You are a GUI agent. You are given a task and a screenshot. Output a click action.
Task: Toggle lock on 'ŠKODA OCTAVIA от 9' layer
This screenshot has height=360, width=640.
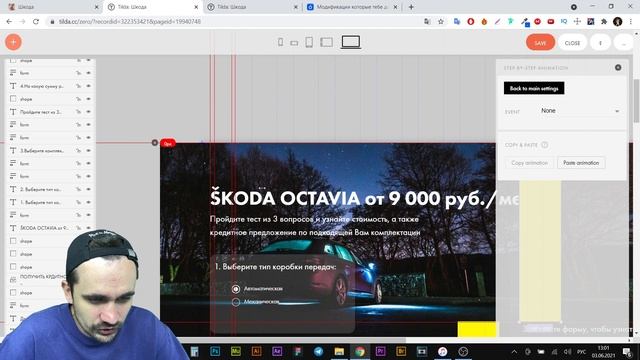(78, 228)
